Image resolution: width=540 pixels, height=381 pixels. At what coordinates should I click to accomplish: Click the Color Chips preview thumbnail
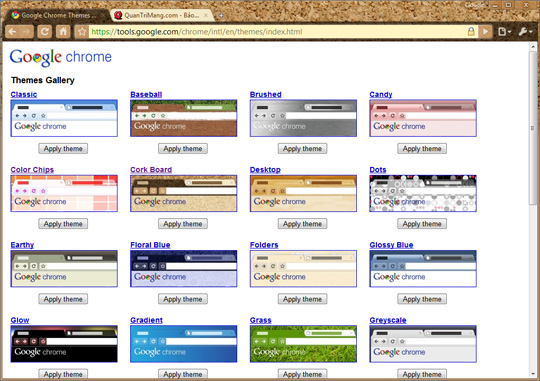coord(64,193)
